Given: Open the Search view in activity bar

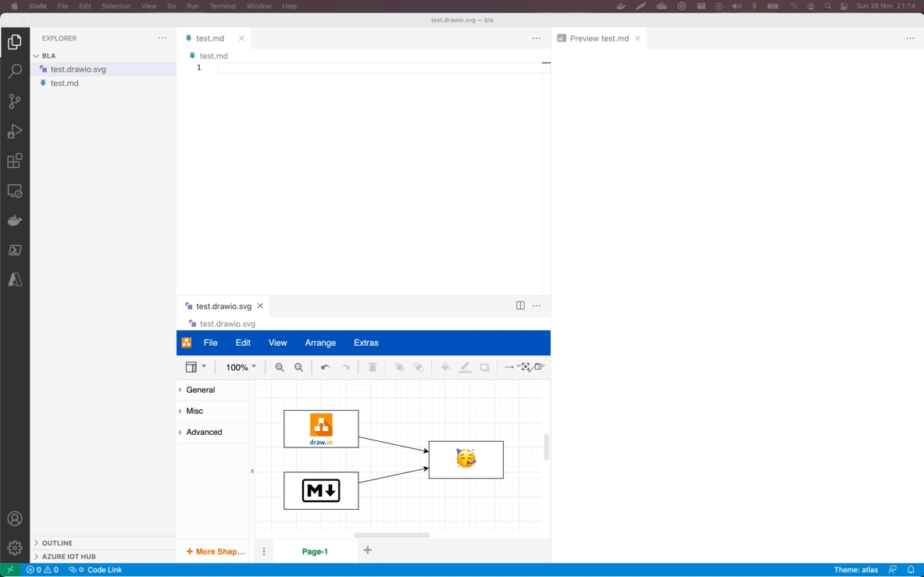Looking at the screenshot, I should [15, 71].
